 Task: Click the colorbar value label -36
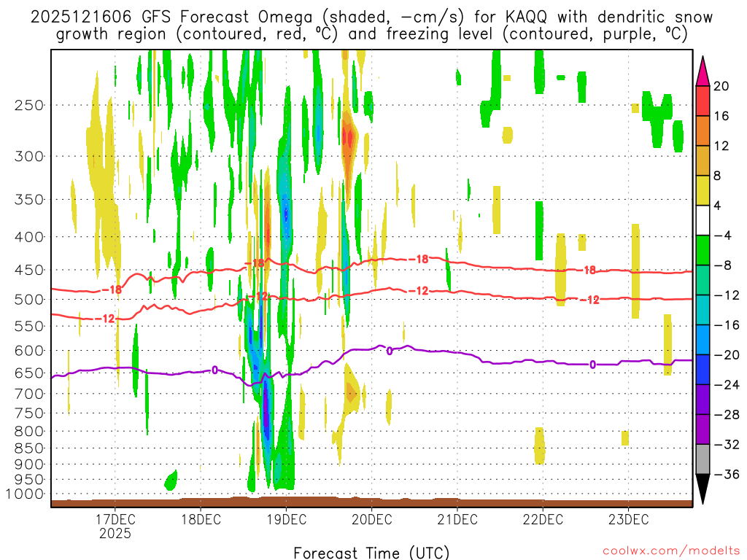[727, 474]
